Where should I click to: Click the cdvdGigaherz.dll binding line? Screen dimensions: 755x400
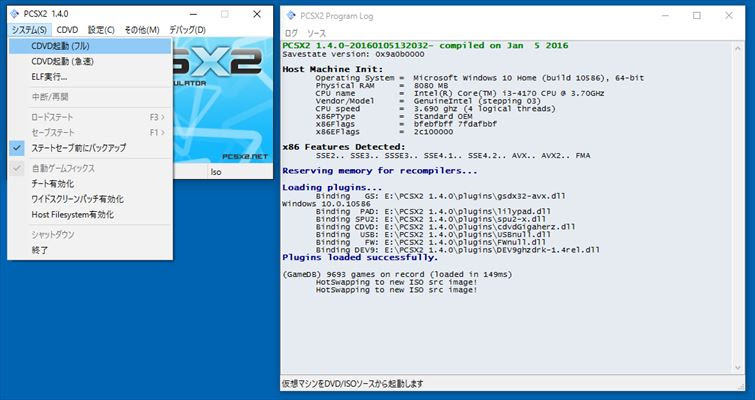(445, 227)
